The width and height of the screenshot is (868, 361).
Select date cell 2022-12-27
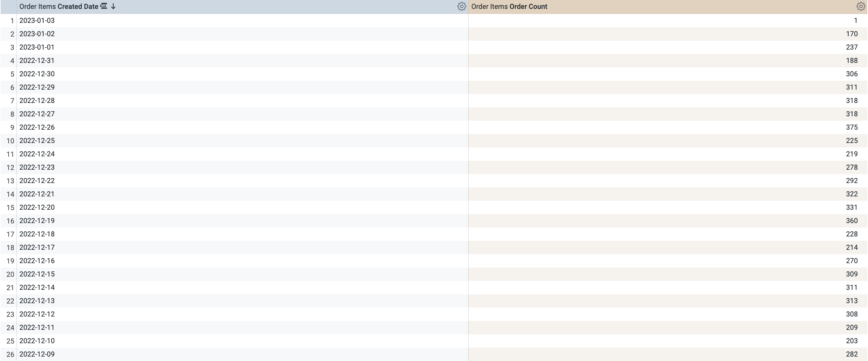pyautogui.click(x=37, y=114)
